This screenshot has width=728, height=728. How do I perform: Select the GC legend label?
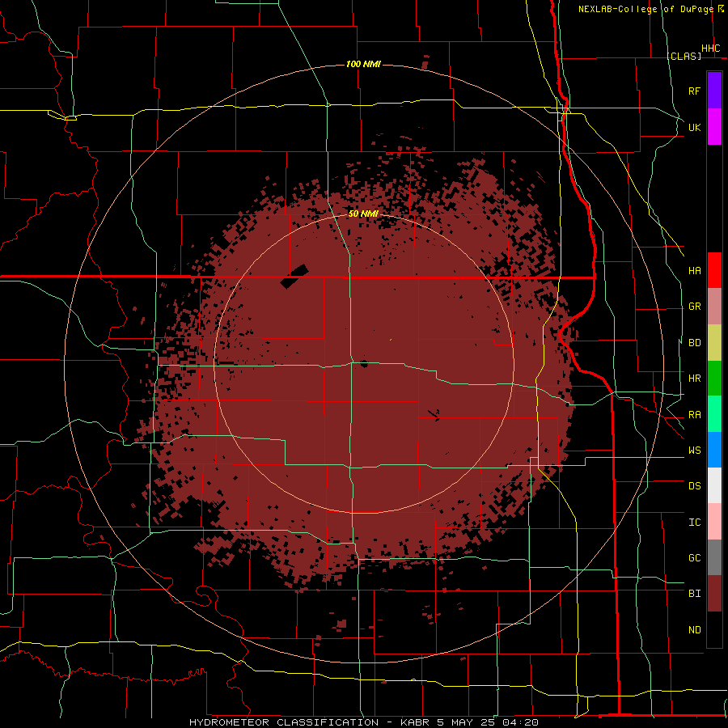pyautogui.click(x=694, y=558)
